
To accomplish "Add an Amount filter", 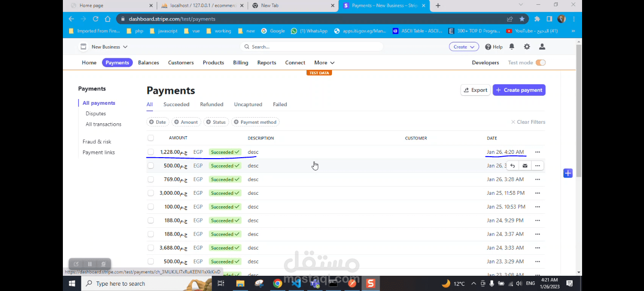I will tap(186, 122).
